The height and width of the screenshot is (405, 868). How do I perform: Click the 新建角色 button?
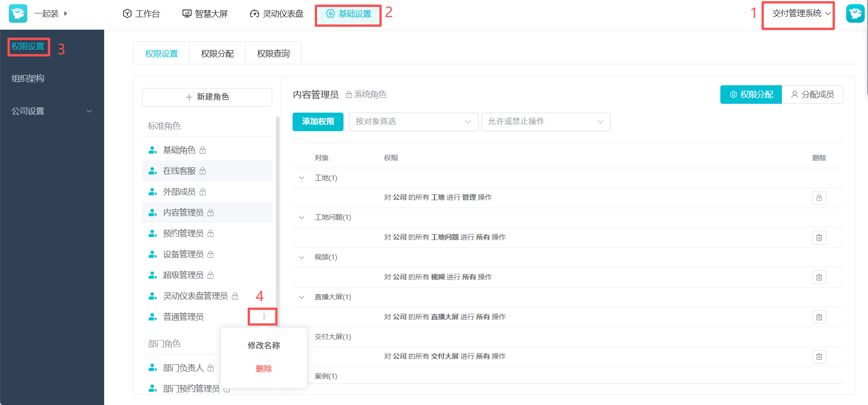click(x=207, y=97)
